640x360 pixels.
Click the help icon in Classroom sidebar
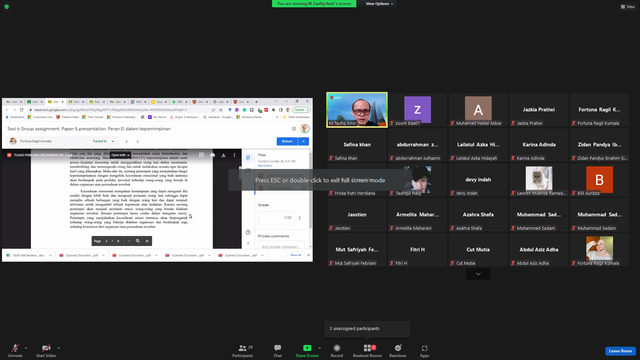point(248,232)
